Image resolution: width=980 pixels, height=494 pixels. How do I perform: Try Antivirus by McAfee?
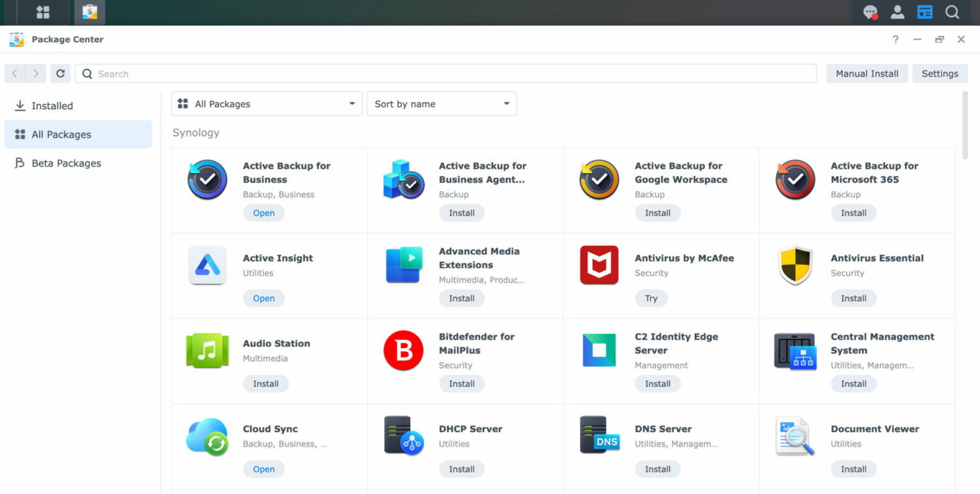[651, 298]
